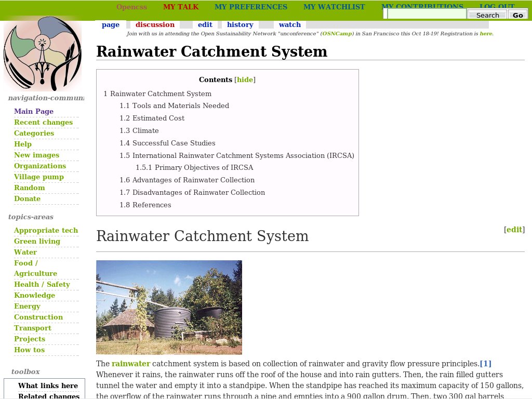Open footnote reference [1]

coord(485,364)
